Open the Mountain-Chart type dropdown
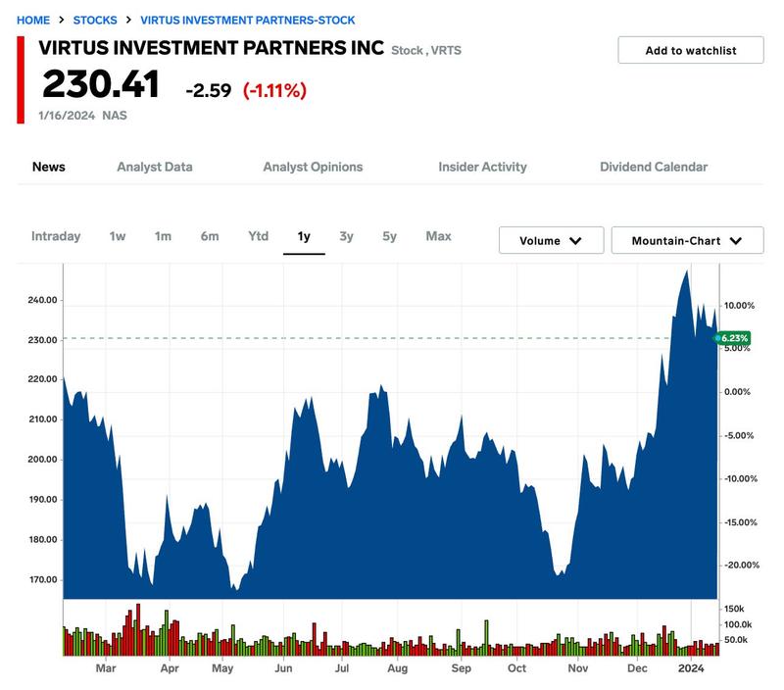 [x=687, y=240]
